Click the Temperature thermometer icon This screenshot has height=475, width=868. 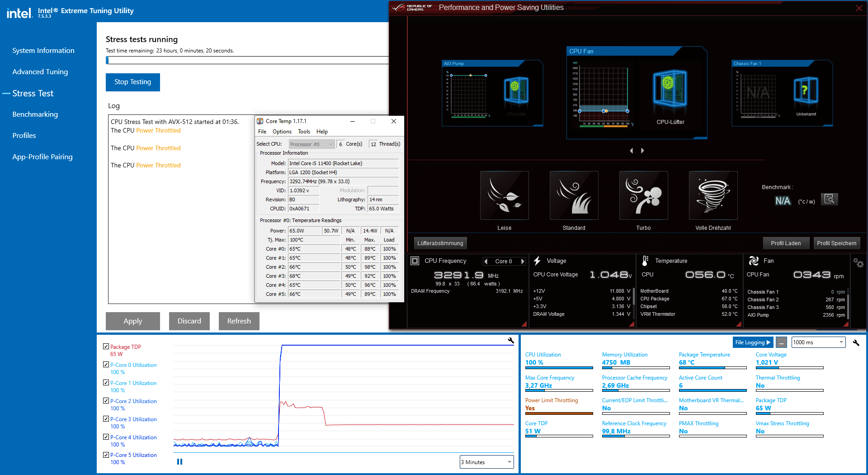click(645, 261)
